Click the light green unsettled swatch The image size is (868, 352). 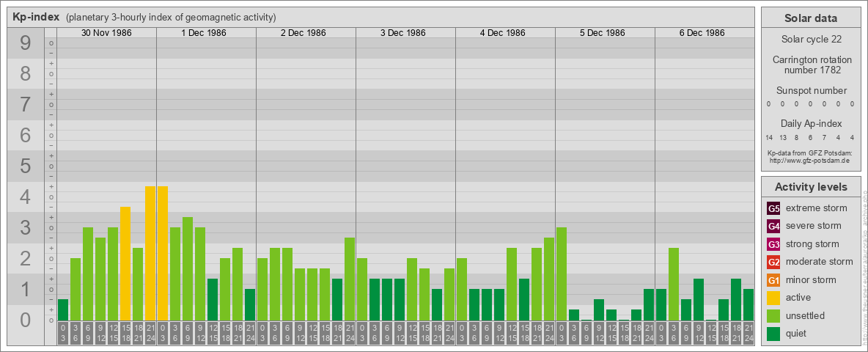tap(773, 316)
